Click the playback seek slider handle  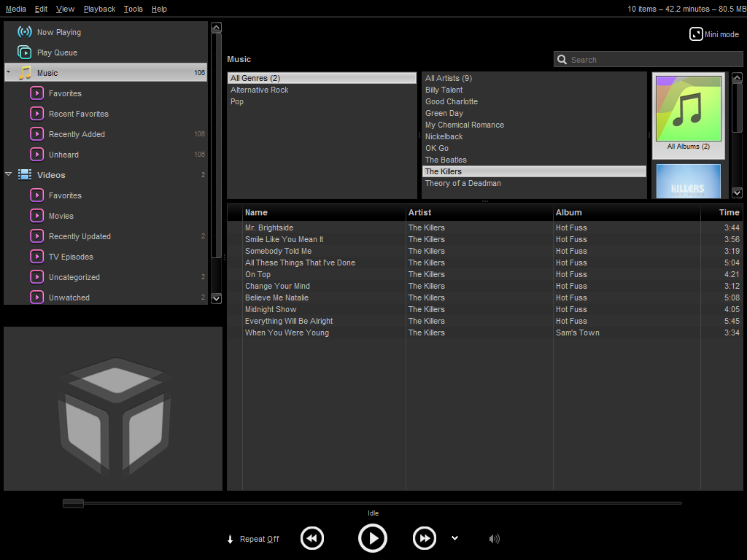(74, 503)
